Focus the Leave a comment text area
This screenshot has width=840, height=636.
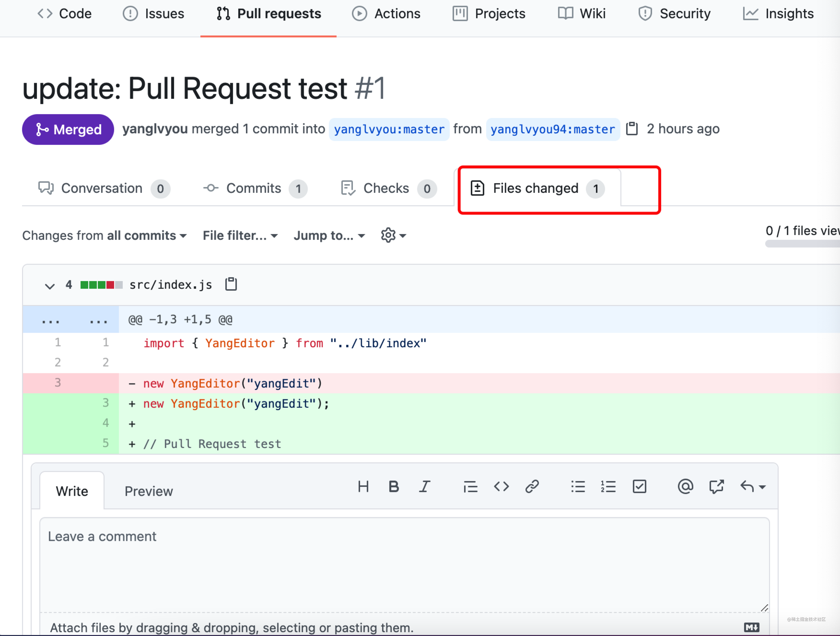[x=405, y=565]
